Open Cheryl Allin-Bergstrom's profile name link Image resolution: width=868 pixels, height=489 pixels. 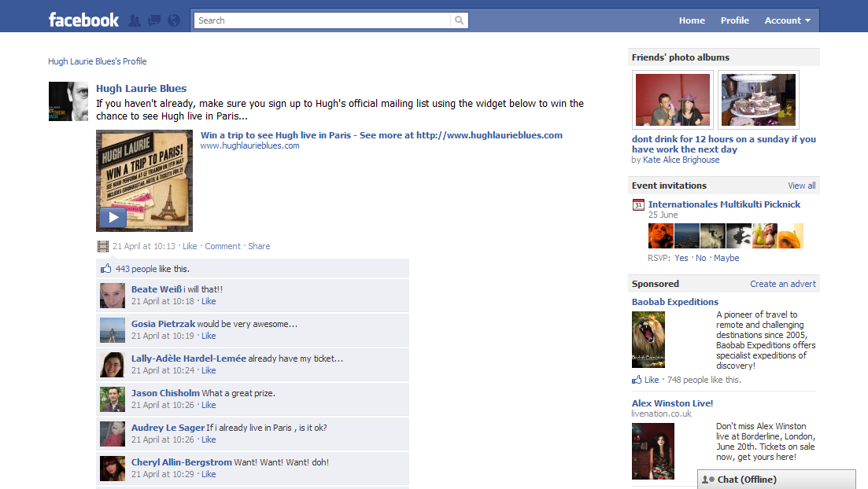182,462
